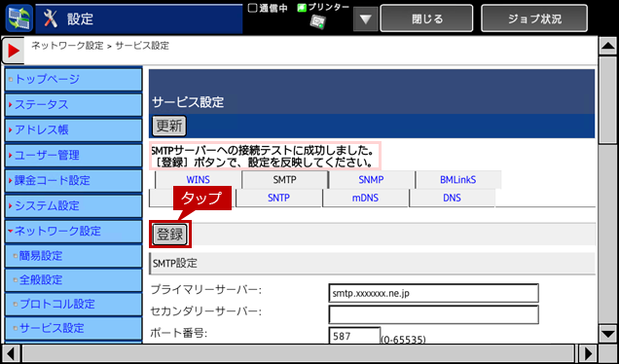Tap the printer status icon
The width and height of the screenshot is (619, 364).
(317, 21)
